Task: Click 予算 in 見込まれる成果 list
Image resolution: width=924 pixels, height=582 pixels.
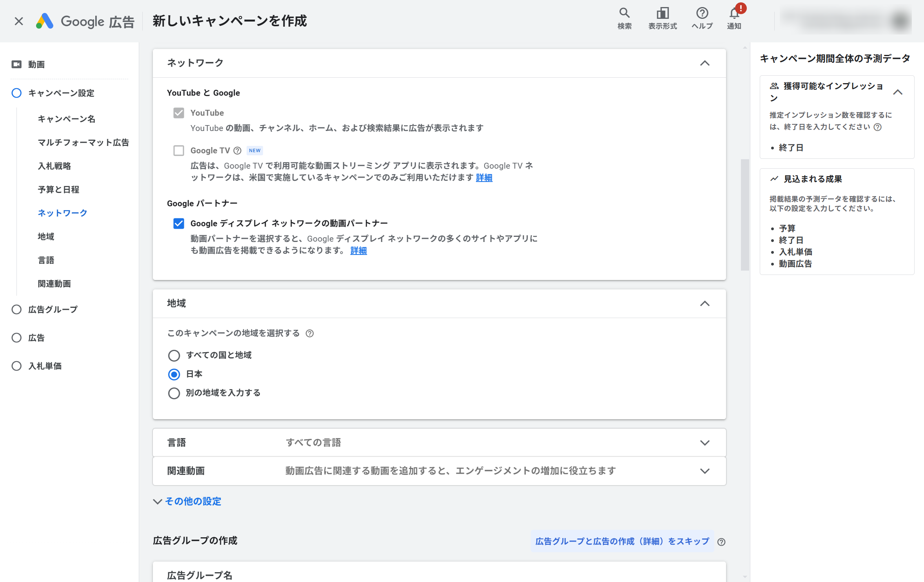Action: (787, 228)
